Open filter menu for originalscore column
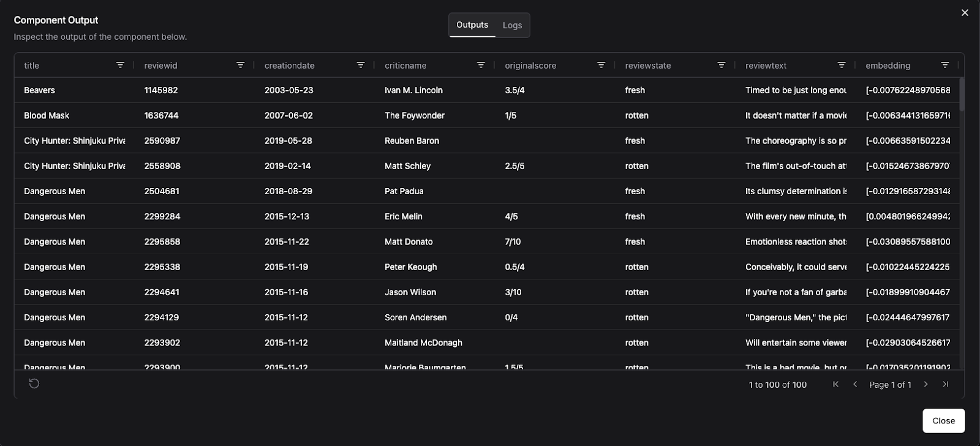Screen dimensions: 980x446 [601, 65]
